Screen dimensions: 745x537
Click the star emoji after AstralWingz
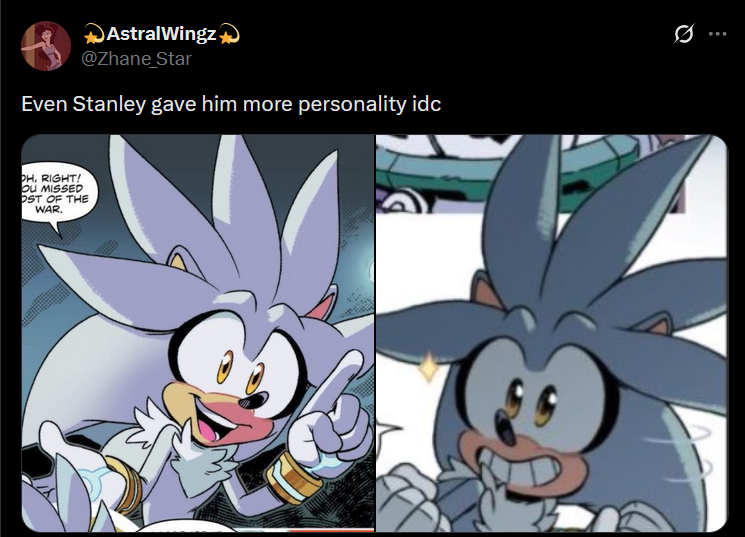[229, 34]
